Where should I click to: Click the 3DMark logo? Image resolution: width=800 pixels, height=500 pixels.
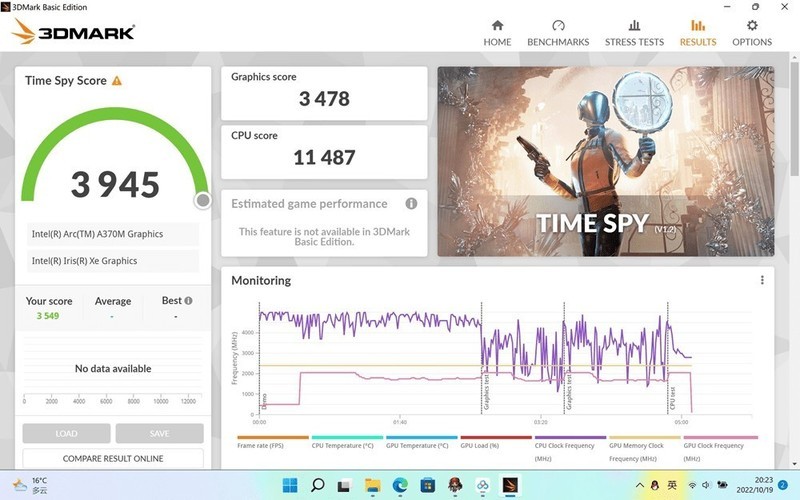(x=73, y=32)
